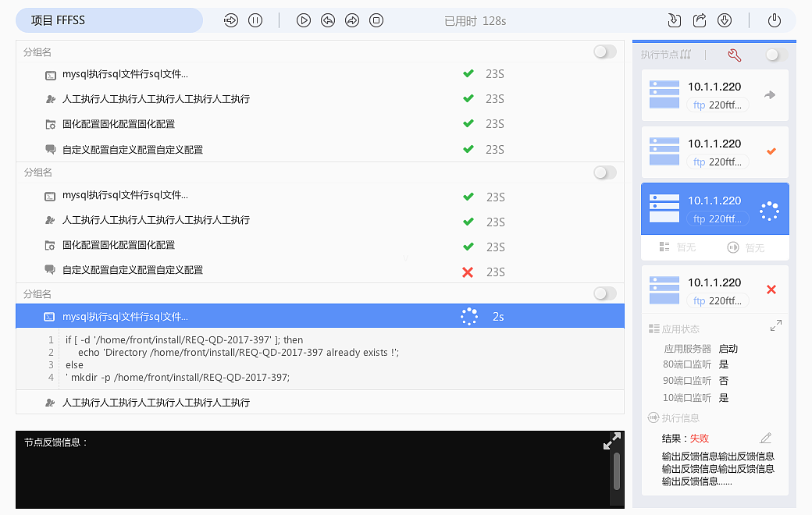Click the power icon at top right

pos(775,20)
